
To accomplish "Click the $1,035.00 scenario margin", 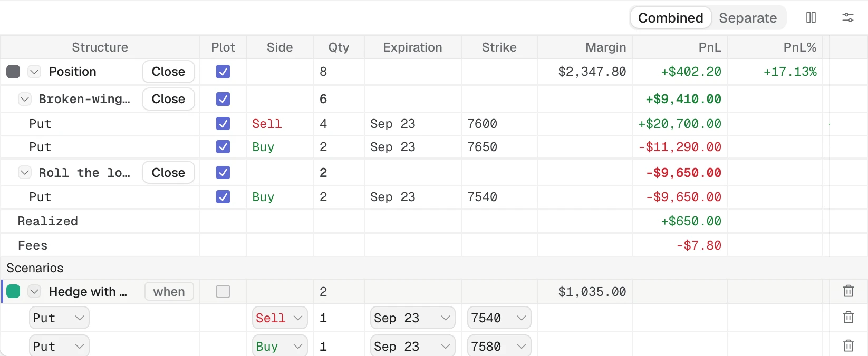I will (592, 292).
